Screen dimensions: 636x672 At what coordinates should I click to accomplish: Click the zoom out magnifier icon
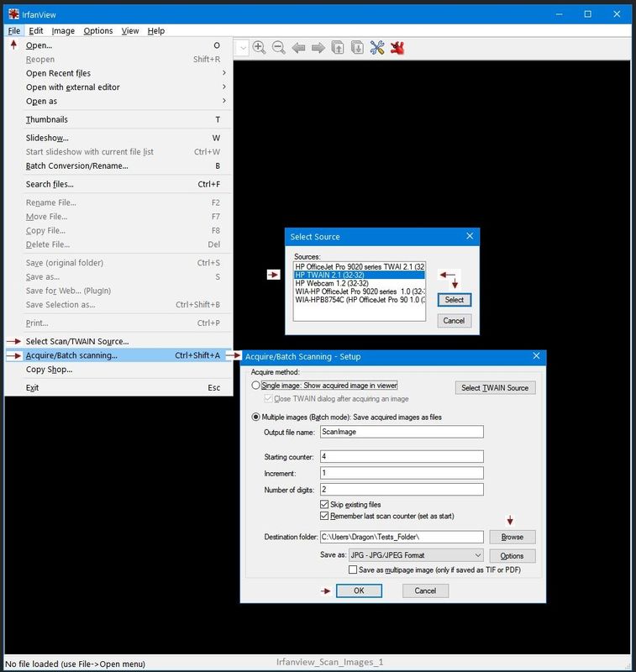point(279,48)
